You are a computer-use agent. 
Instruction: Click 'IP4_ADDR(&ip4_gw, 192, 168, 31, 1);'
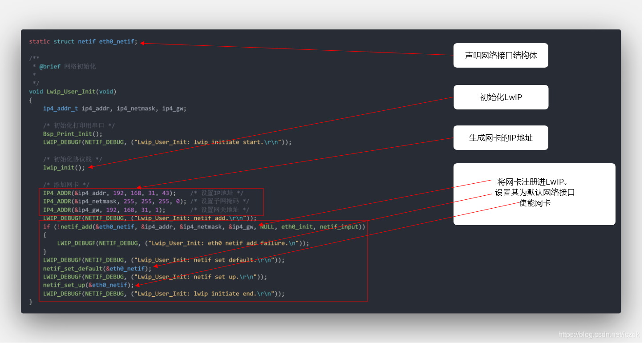tap(104, 210)
